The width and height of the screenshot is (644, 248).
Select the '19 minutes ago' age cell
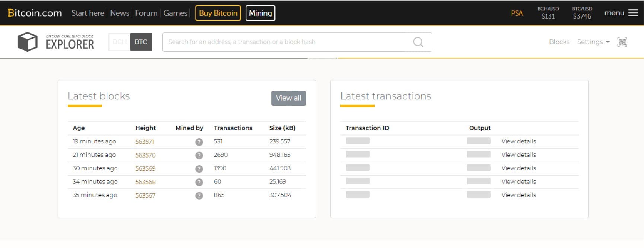94,142
